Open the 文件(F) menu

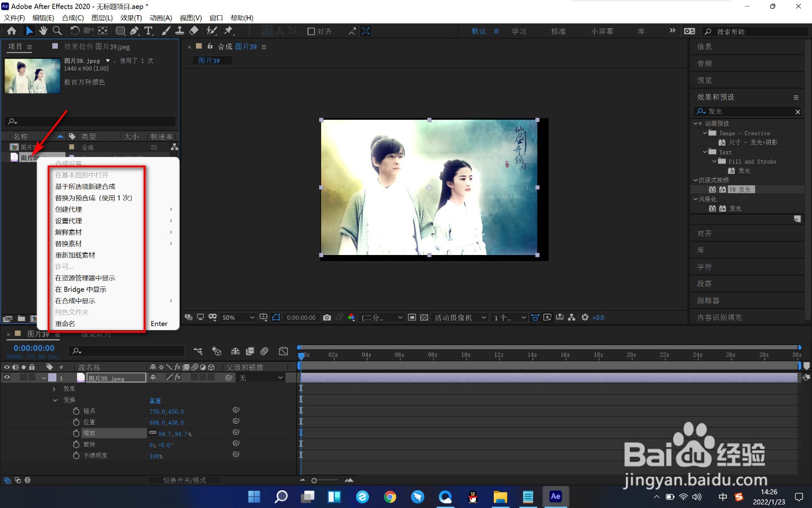[x=14, y=18]
